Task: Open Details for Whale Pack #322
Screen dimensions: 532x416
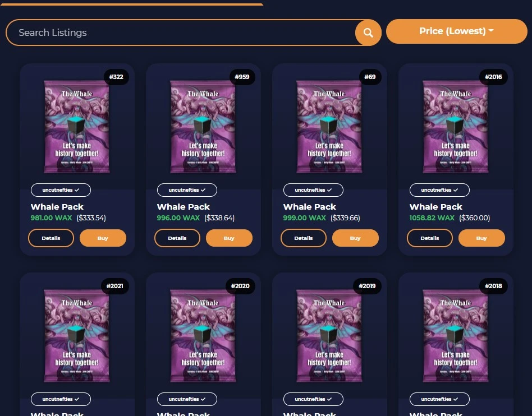Action: [51, 238]
